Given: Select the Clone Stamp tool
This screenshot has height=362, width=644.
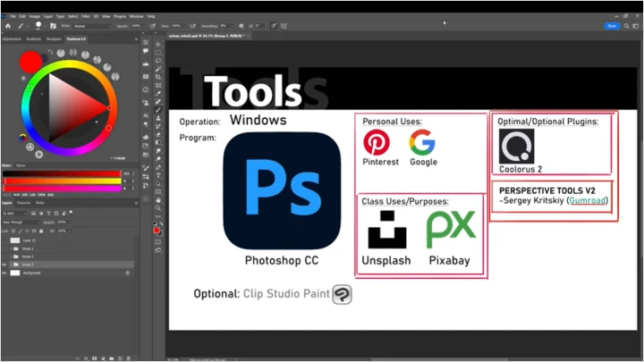Looking at the screenshot, I should point(158,118).
